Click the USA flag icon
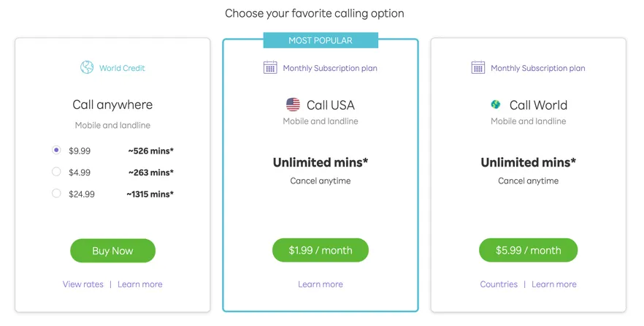The width and height of the screenshot is (644, 326). coord(293,105)
